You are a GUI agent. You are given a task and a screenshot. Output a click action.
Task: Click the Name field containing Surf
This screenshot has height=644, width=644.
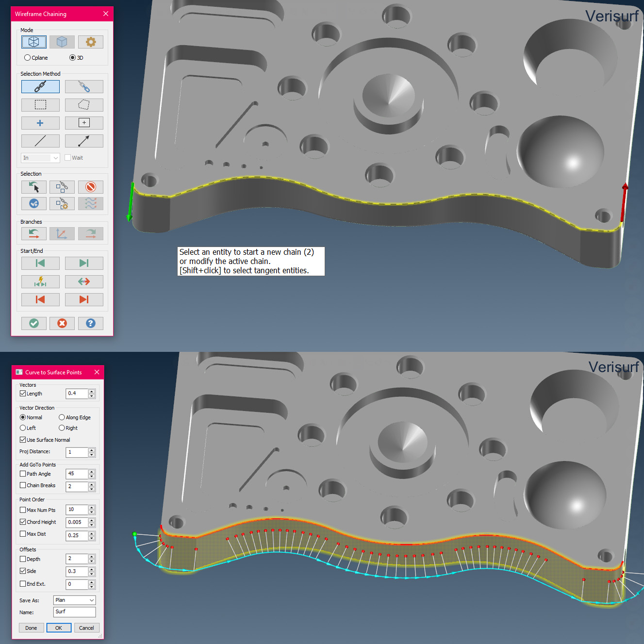click(74, 612)
